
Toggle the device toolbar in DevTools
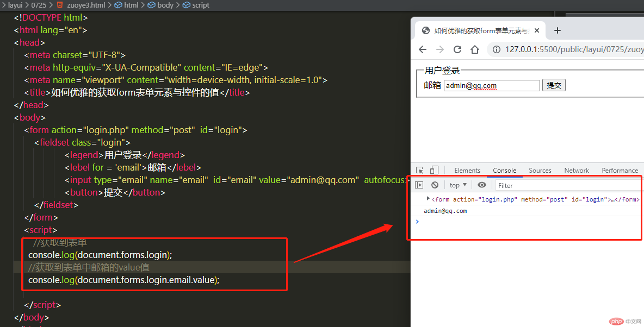434,170
